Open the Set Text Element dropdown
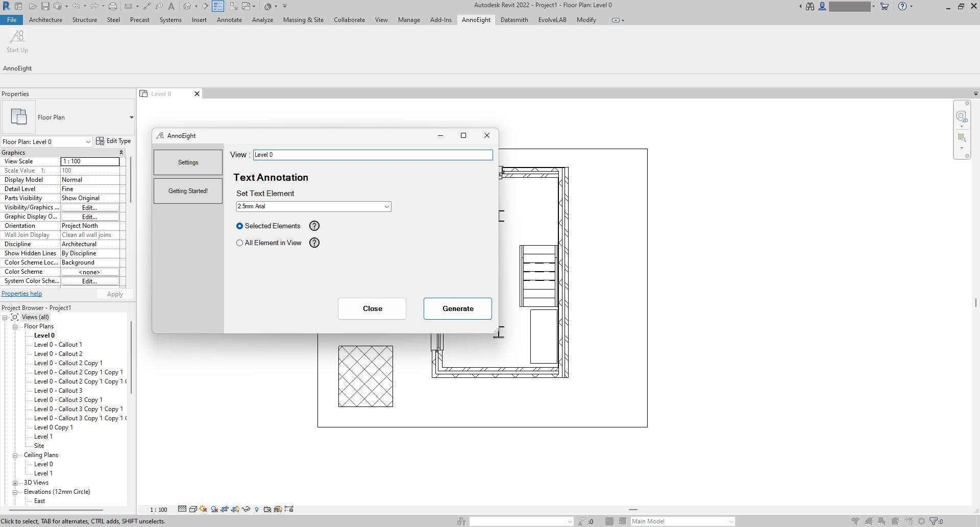The width and height of the screenshot is (980, 527). coord(386,207)
